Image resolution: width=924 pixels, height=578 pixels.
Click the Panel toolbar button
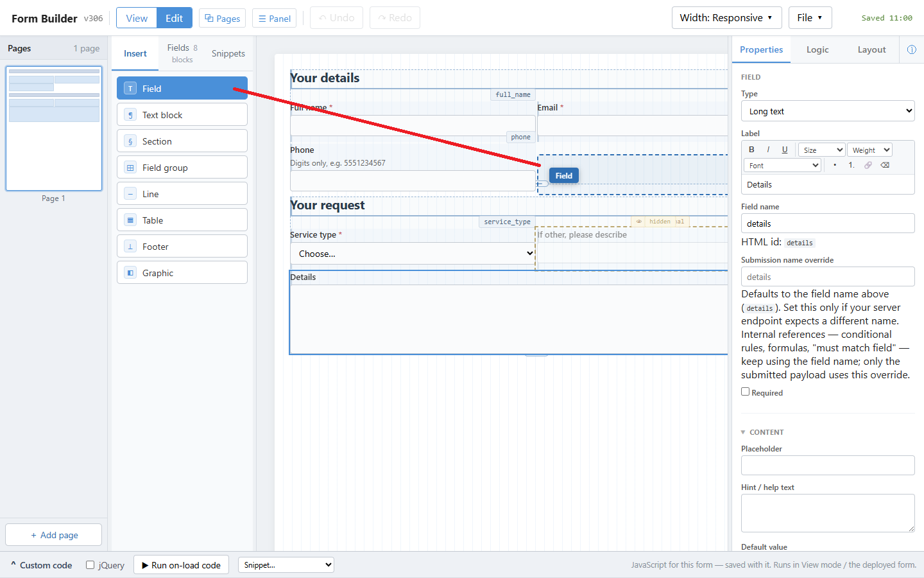pyautogui.click(x=274, y=18)
